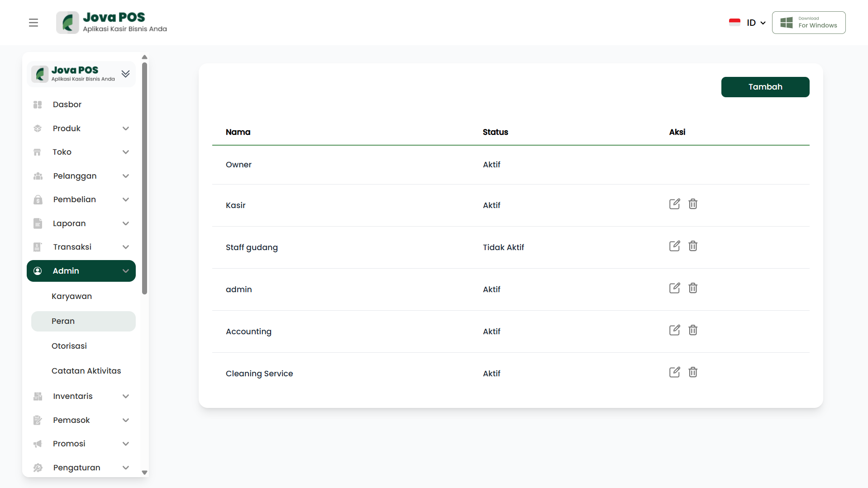Open Catatan Aktivitas page
868x488 pixels.
click(x=86, y=371)
